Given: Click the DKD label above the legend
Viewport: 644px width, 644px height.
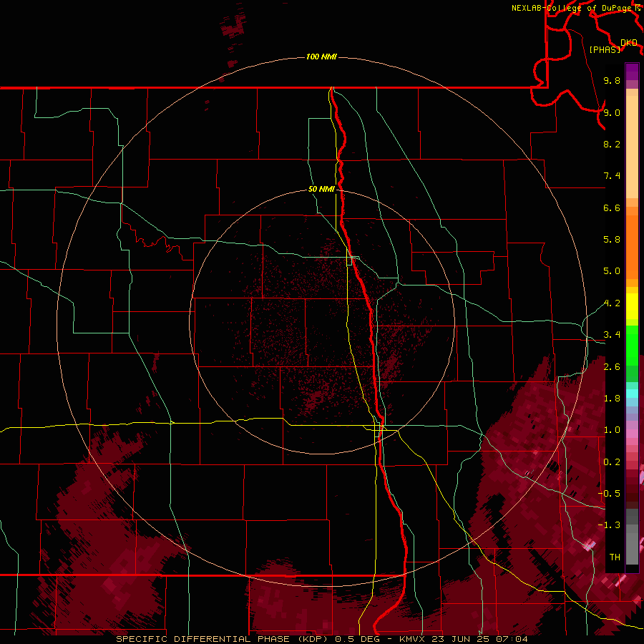Looking at the screenshot, I should [x=629, y=42].
